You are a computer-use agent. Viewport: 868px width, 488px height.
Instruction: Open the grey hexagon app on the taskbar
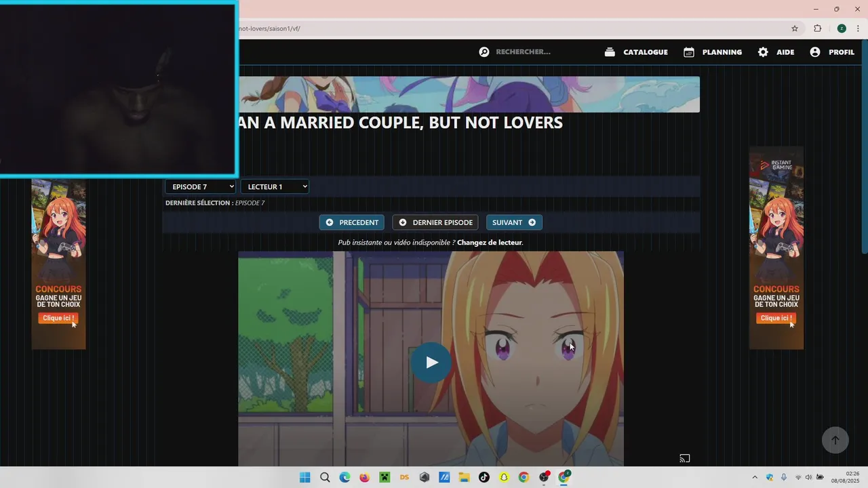click(425, 477)
